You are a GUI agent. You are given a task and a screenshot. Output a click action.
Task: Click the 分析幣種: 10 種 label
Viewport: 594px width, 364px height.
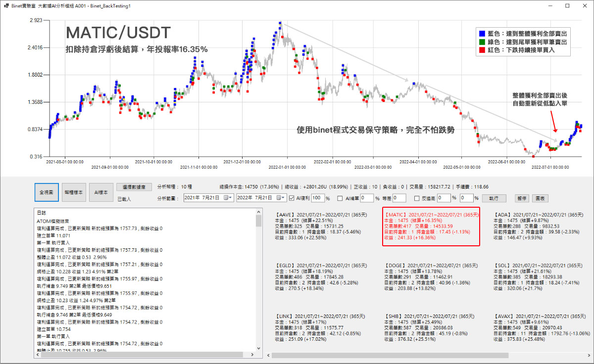174,187
